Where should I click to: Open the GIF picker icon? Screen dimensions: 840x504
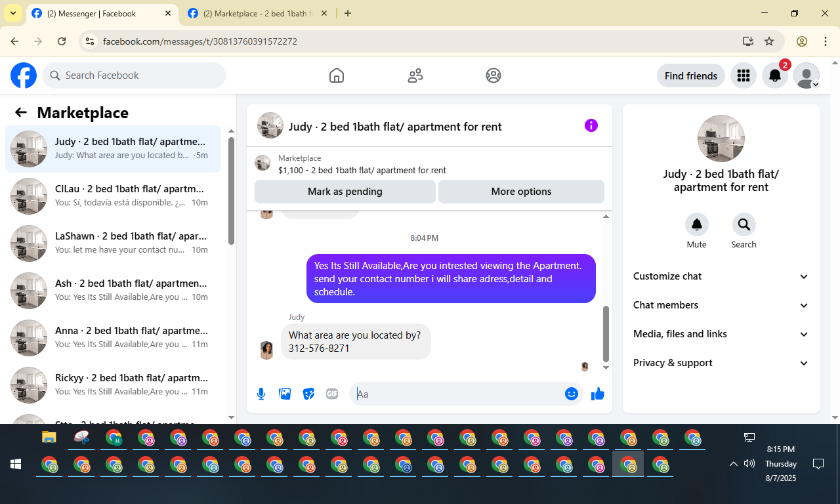[x=332, y=394]
